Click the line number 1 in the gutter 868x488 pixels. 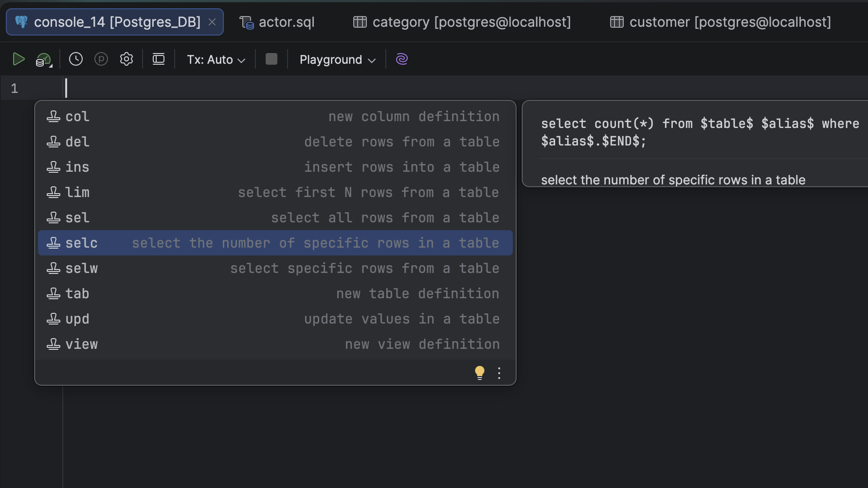(15, 89)
